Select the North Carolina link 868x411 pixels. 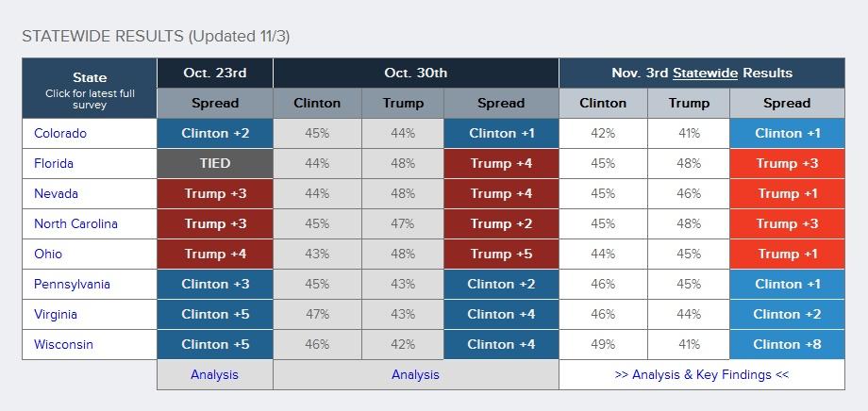point(75,223)
